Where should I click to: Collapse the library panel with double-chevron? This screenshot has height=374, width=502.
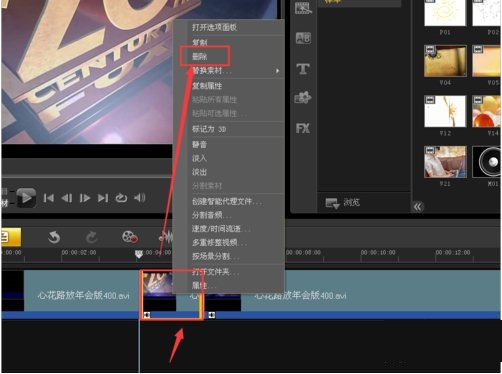[418, 207]
